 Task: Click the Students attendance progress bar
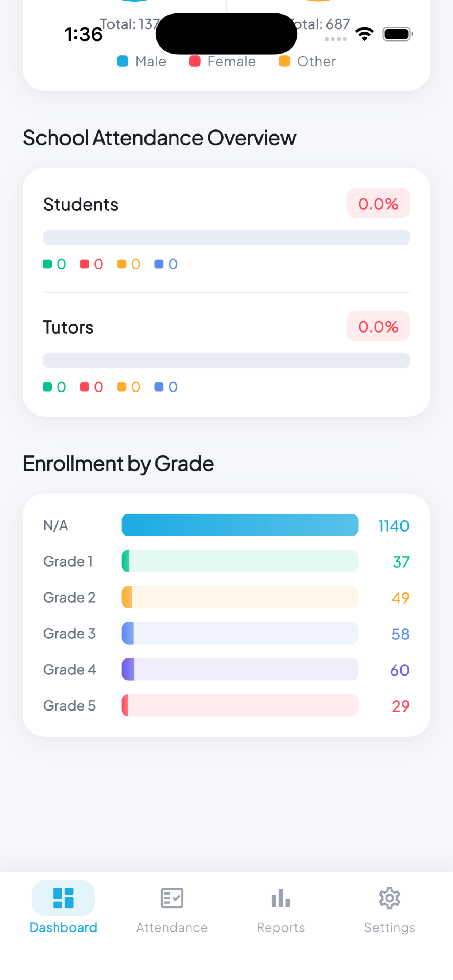pyautogui.click(x=226, y=237)
